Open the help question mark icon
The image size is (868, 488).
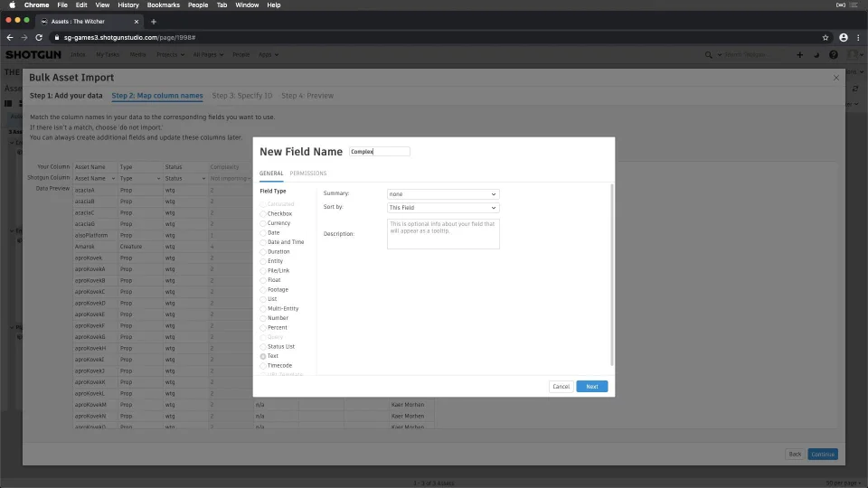tap(833, 55)
